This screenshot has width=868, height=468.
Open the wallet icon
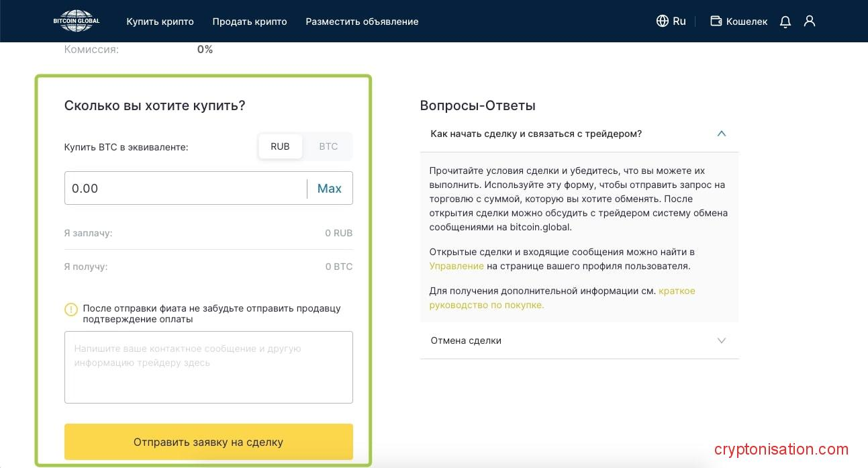716,21
